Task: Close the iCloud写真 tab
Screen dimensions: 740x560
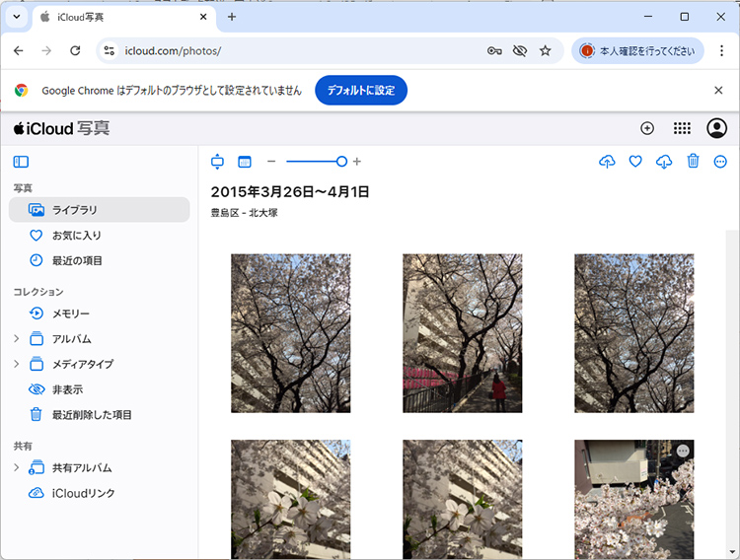Action: pyautogui.click(x=203, y=17)
